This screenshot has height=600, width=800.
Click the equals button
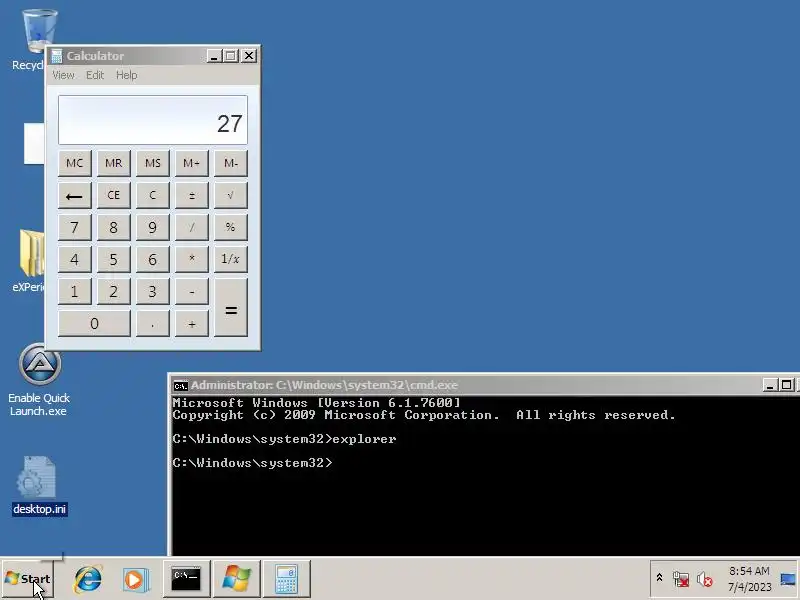point(231,308)
